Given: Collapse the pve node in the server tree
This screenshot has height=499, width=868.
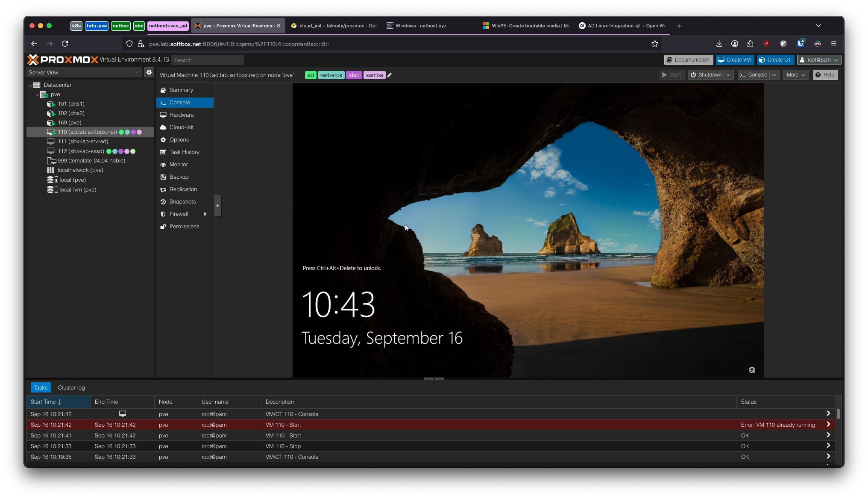Looking at the screenshot, I should 38,94.
